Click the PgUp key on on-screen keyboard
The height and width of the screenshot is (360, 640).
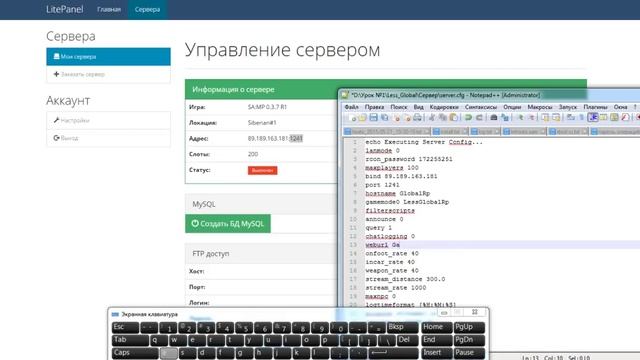pos(469,327)
